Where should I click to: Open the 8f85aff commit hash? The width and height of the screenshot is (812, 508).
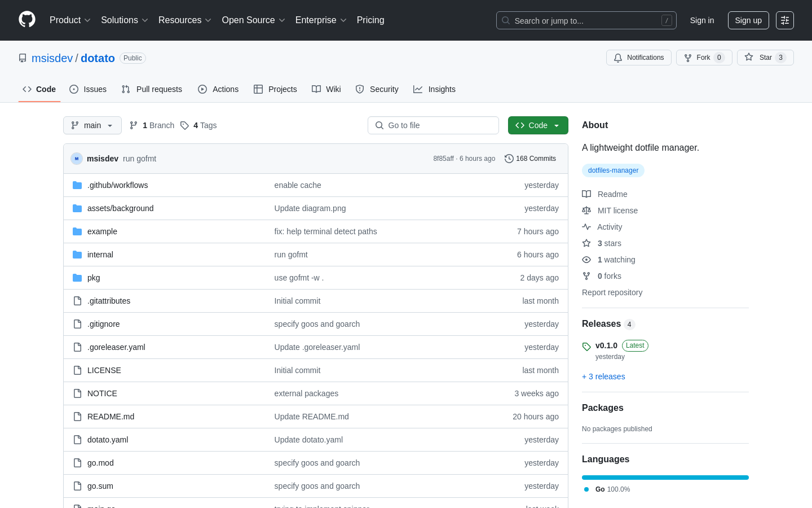(443, 159)
